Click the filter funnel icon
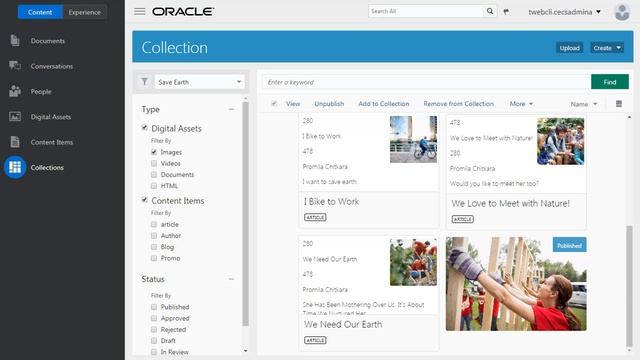Image resolution: width=640 pixels, height=360 pixels. coord(144,82)
